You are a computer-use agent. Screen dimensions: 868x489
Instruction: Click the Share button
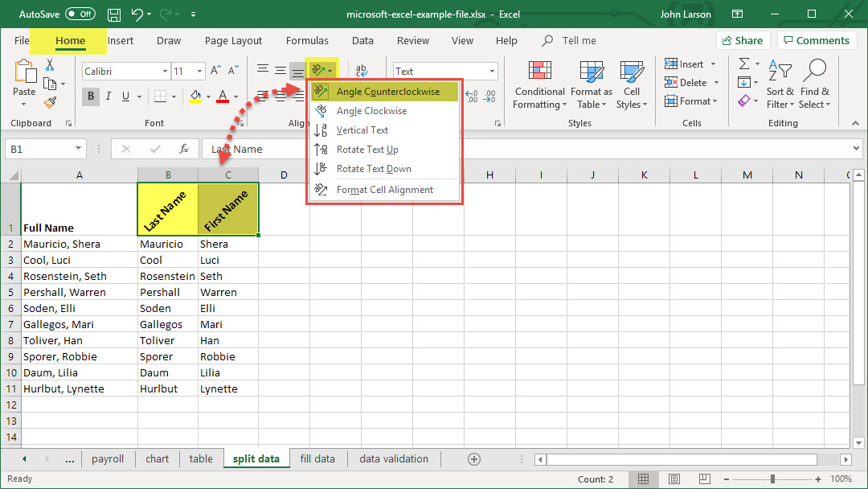click(x=742, y=40)
